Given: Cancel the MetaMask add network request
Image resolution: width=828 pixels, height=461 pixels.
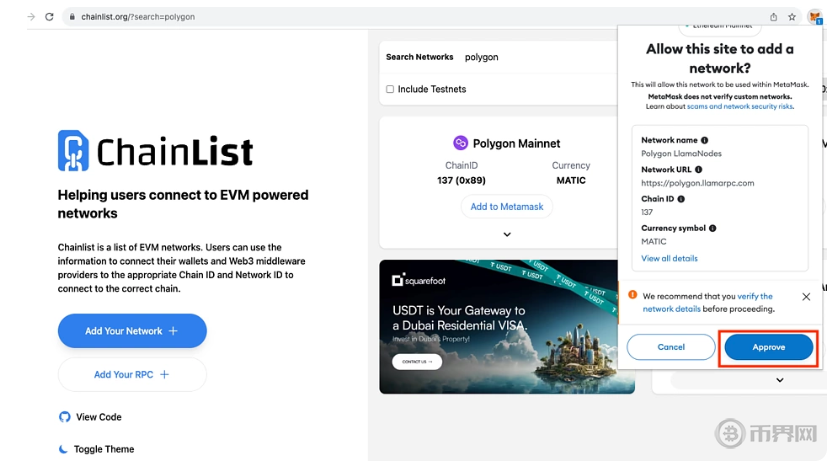Looking at the screenshot, I should tap(671, 347).
